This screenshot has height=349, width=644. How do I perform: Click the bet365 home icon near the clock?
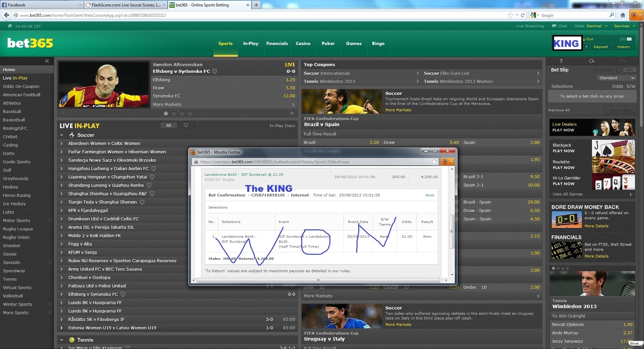pos(10,26)
